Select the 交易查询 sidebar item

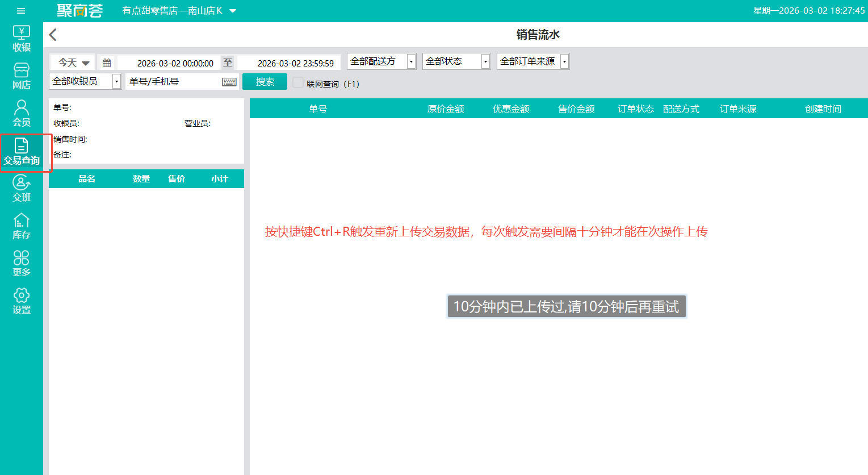click(x=22, y=152)
